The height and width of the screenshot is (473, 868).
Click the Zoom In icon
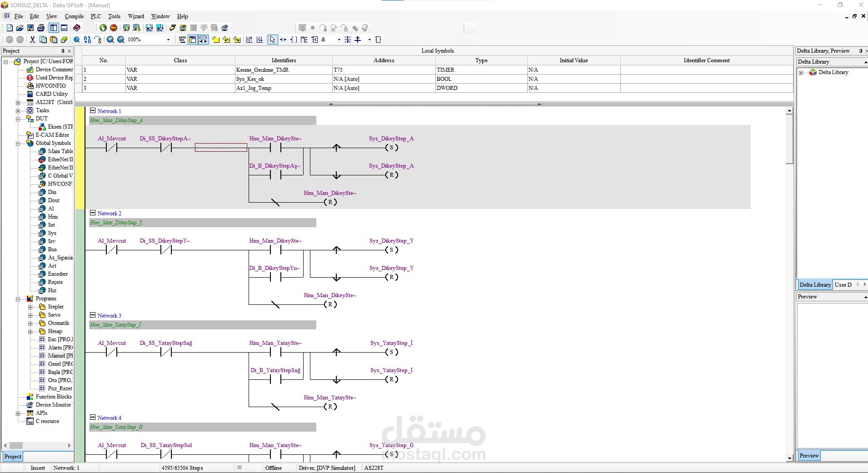(x=110, y=40)
